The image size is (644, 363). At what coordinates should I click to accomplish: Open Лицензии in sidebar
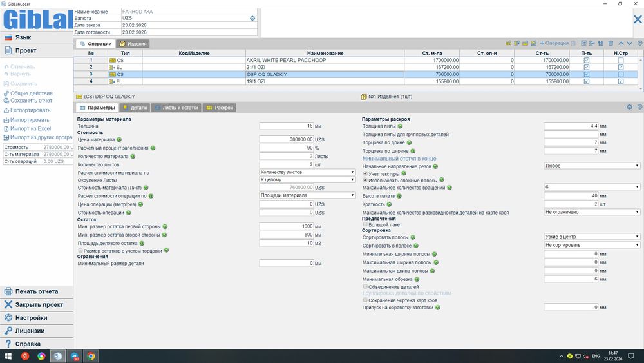37,331
